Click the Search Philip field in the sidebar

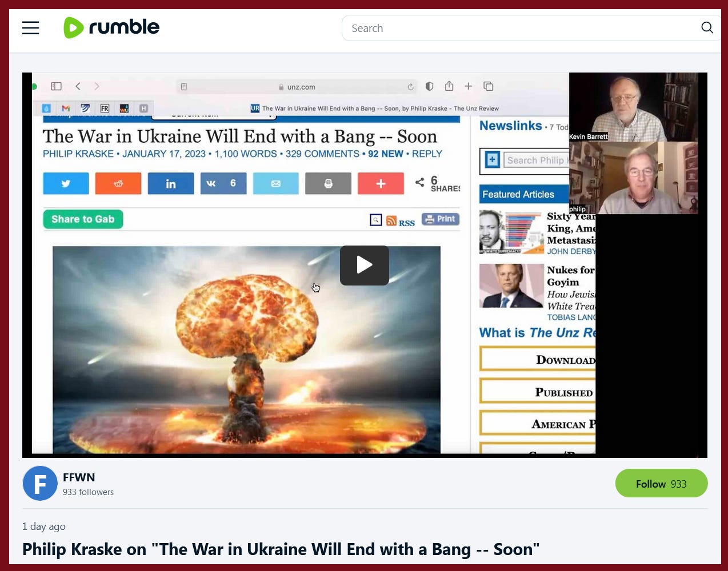point(536,160)
